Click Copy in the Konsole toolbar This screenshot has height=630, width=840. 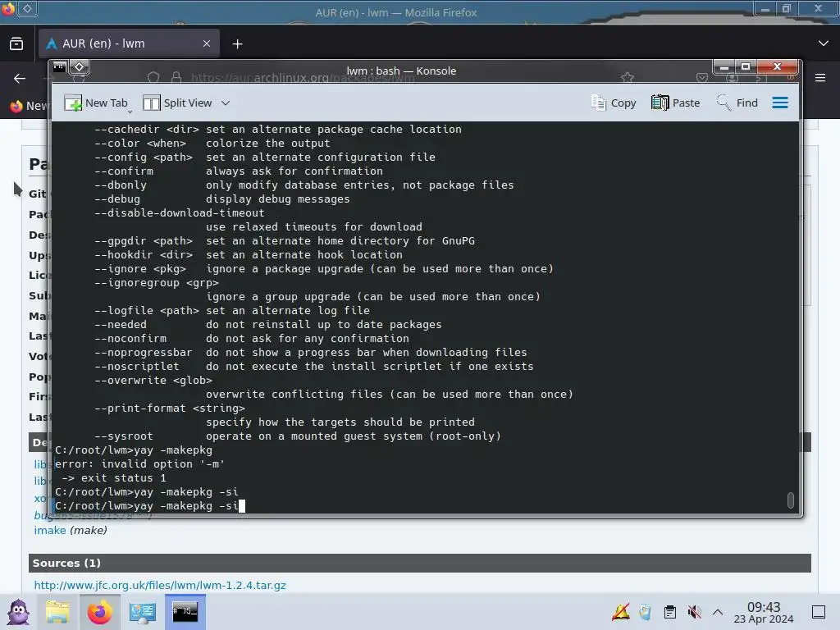coord(614,103)
